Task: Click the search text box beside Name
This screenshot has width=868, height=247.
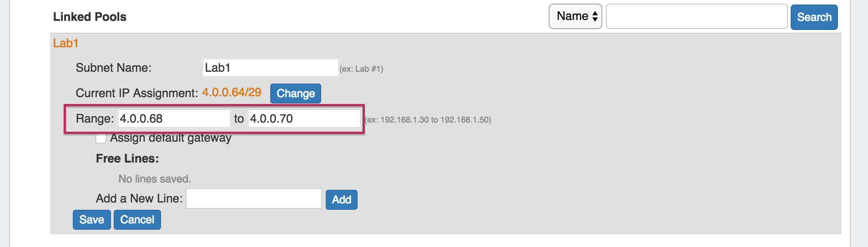Action: click(696, 17)
